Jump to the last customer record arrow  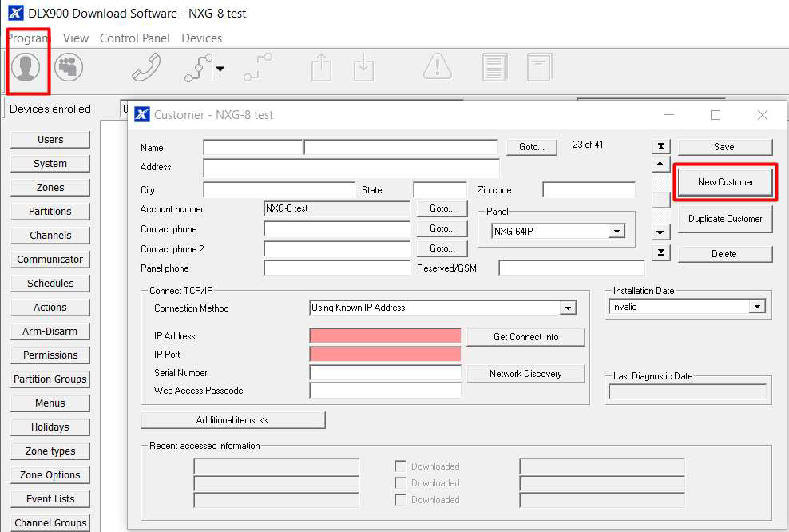660,252
